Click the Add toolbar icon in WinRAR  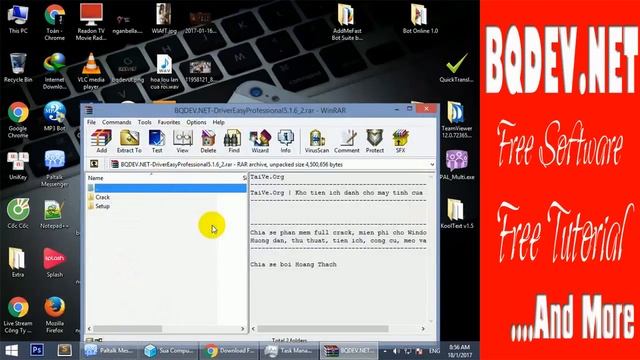pos(101,141)
